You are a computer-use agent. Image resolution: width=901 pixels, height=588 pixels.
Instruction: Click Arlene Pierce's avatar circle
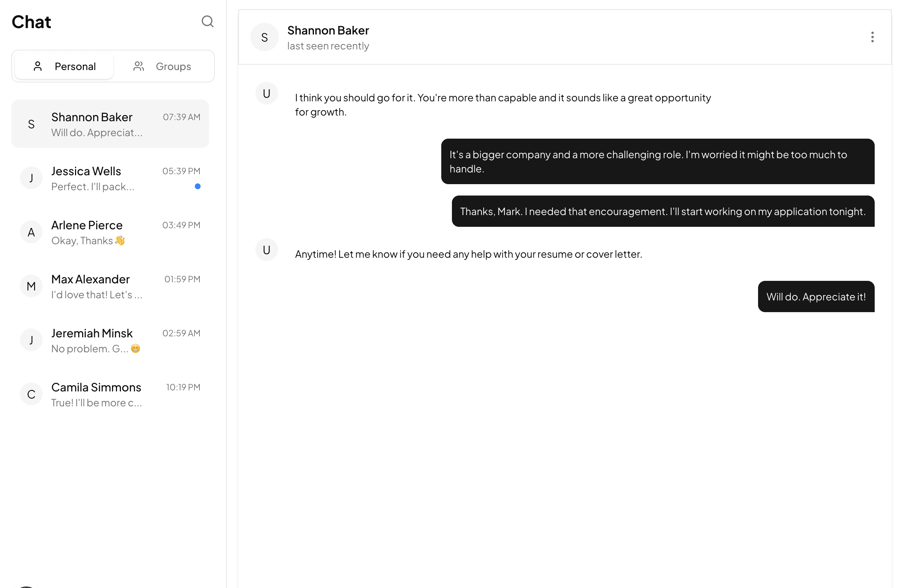(31, 232)
